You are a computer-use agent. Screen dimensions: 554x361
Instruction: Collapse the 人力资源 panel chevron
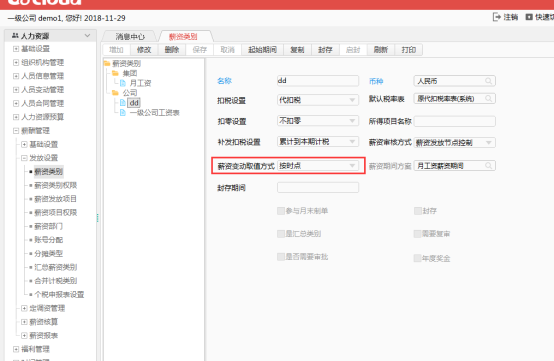tap(87, 36)
